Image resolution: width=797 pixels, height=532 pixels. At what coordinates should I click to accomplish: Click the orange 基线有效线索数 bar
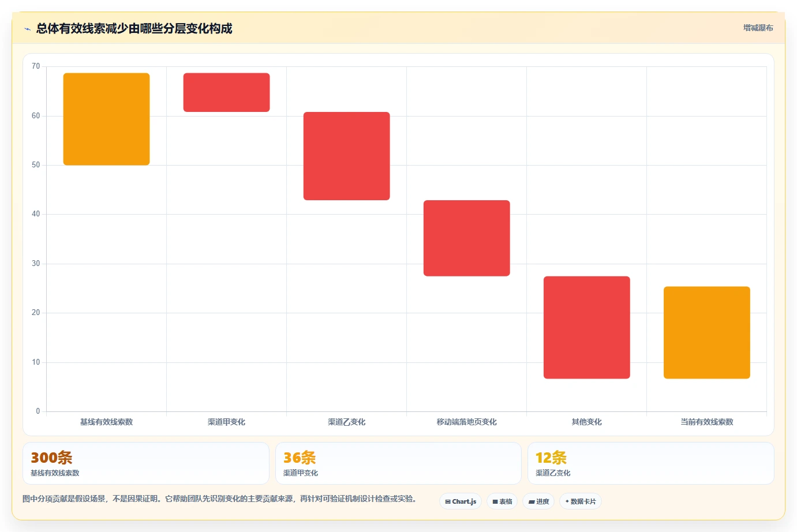(106, 119)
